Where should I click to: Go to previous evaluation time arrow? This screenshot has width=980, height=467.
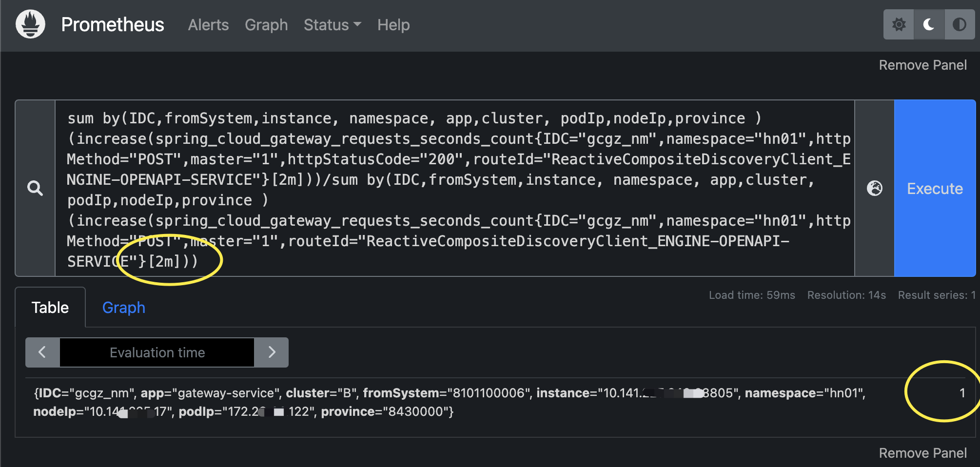coord(42,352)
